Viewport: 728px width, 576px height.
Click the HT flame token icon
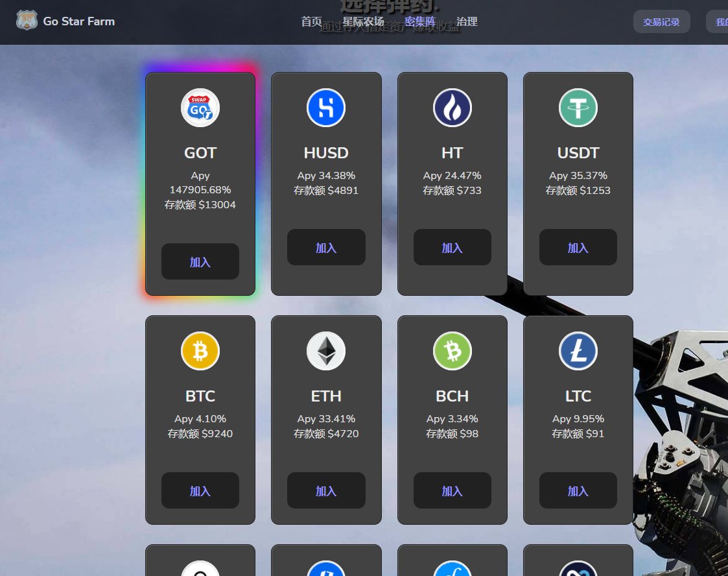(x=452, y=108)
